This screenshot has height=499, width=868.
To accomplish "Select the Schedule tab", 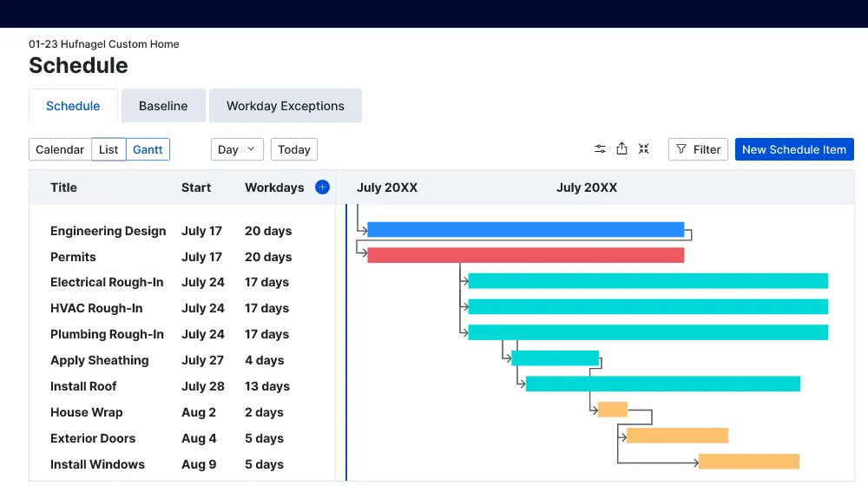I will (x=73, y=106).
